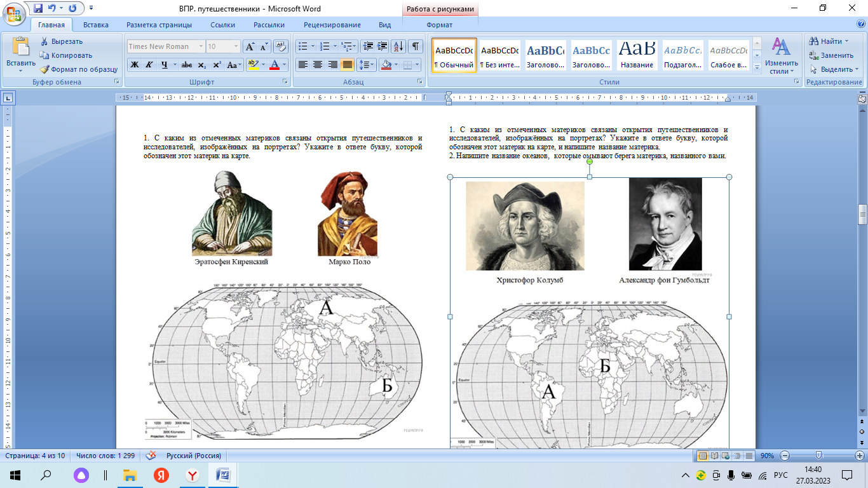Expand the font color dropdown arrow

tap(284, 65)
